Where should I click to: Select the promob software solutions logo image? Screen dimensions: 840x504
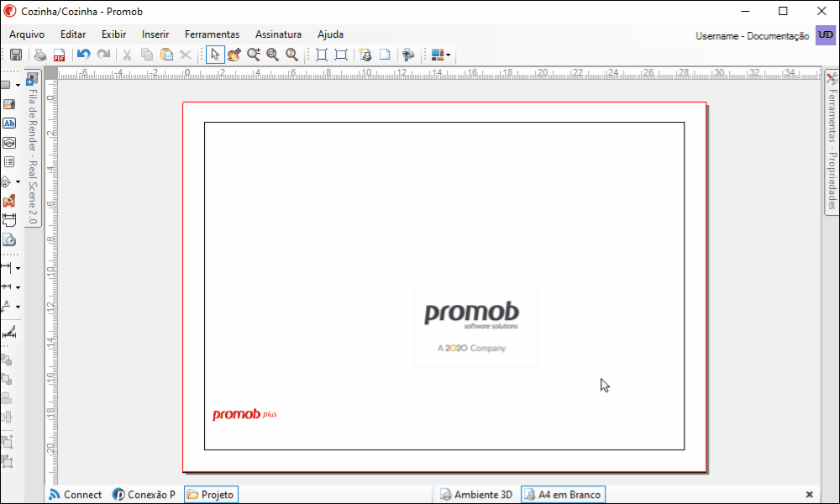pos(475,327)
